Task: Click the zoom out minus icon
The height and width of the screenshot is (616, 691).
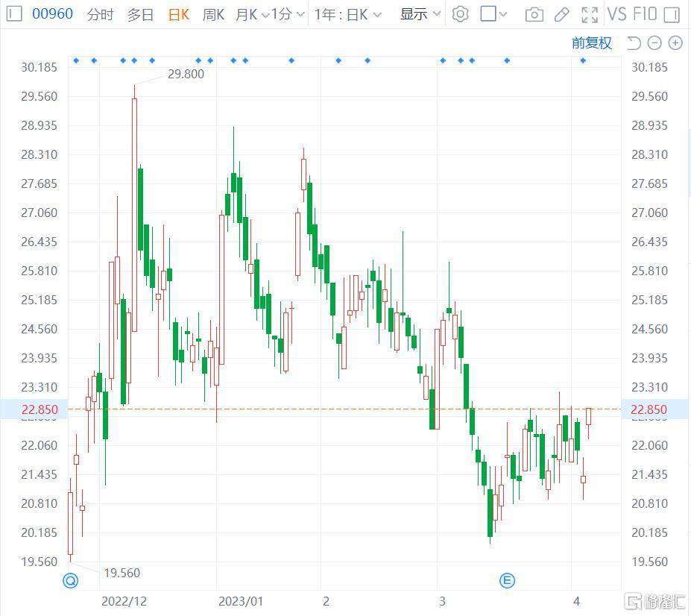Action: pos(654,43)
